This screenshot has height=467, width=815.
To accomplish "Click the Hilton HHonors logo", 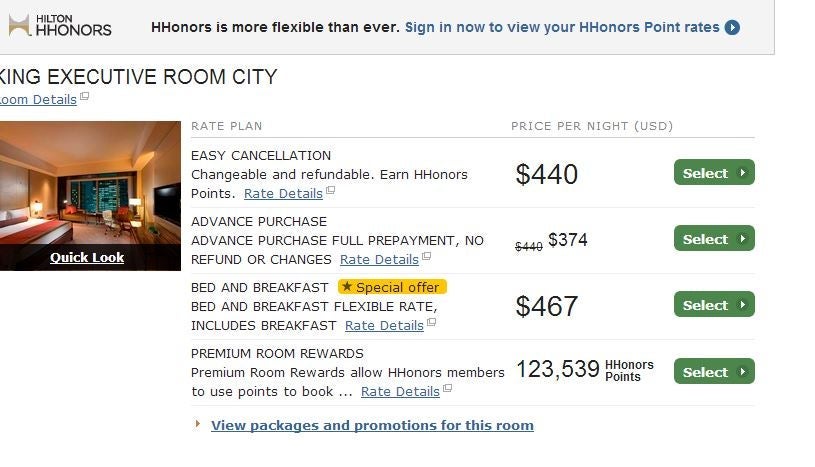I will coord(60,26).
